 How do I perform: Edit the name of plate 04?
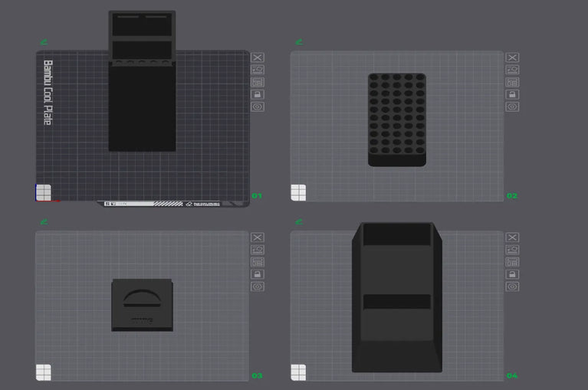click(x=299, y=221)
